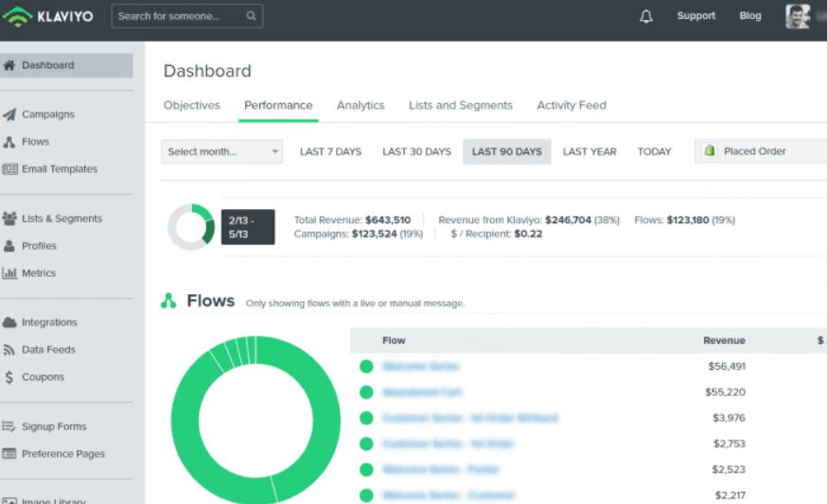Open the Blog link
Image resolution: width=827 pixels, height=504 pixels.
click(x=750, y=16)
